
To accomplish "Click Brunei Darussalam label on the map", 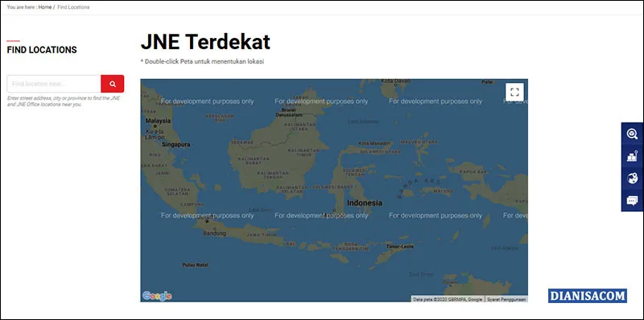I will pyautogui.click(x=289, y=113).
